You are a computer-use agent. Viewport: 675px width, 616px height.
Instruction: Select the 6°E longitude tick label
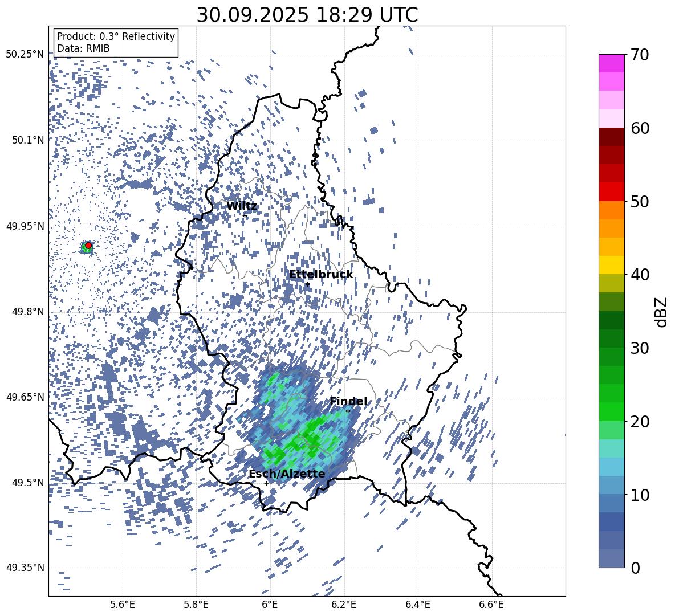tap(270, 605)
